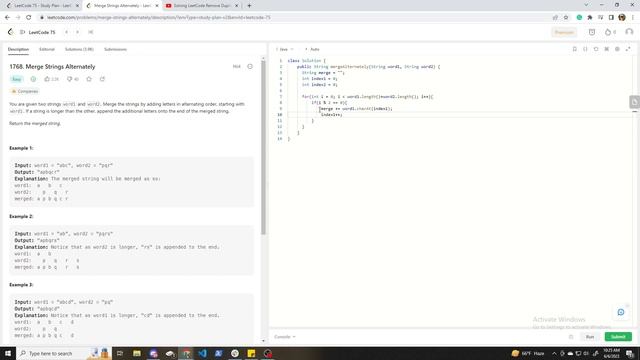
Task: Show the Hint label
Action: click(236, 67)
